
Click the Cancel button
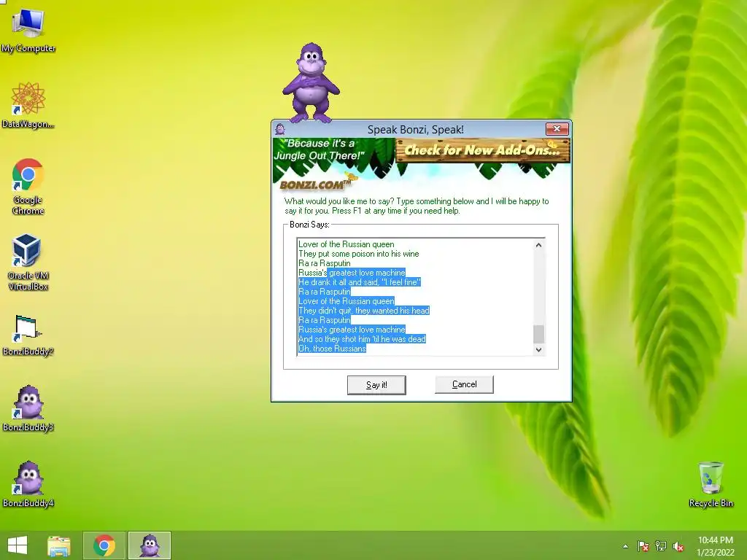(x=464, y=384)
